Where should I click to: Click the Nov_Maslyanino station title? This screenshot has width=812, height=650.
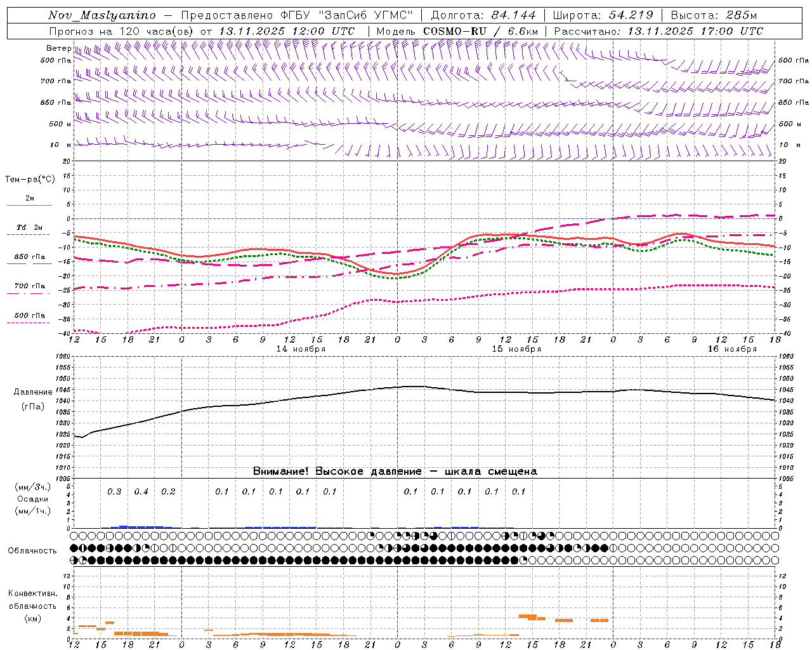102,15
